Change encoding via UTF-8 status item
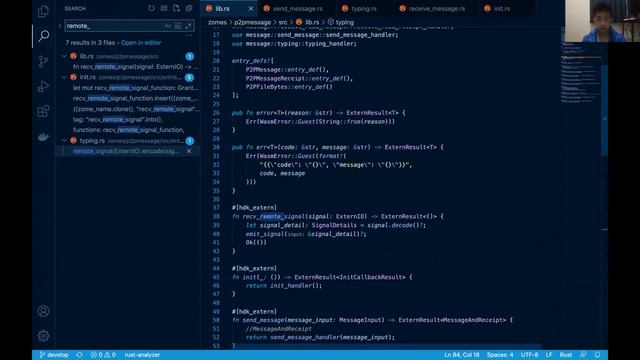 (529, 355)
